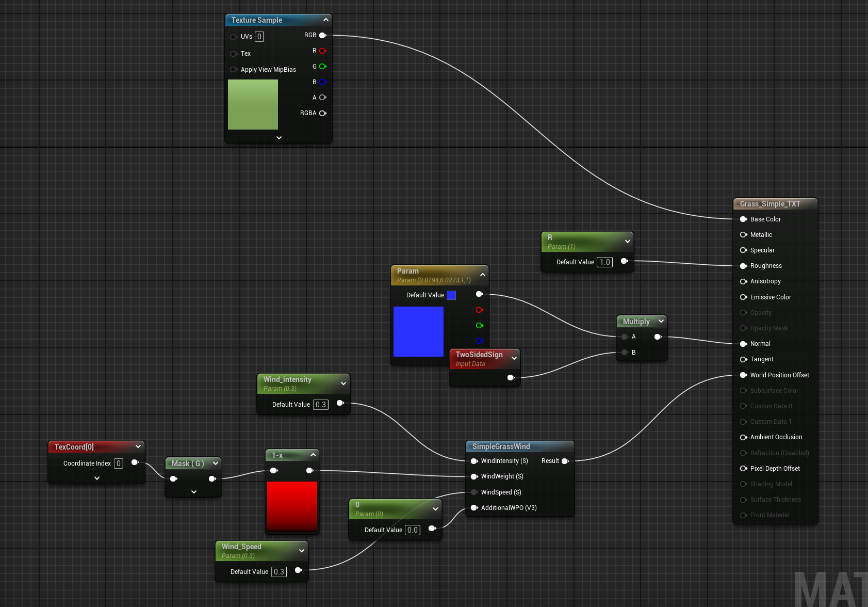Expand TexCoord[0] bottom advanced arrow
Viewport: 868px width, 607px height.
[97, 478]
